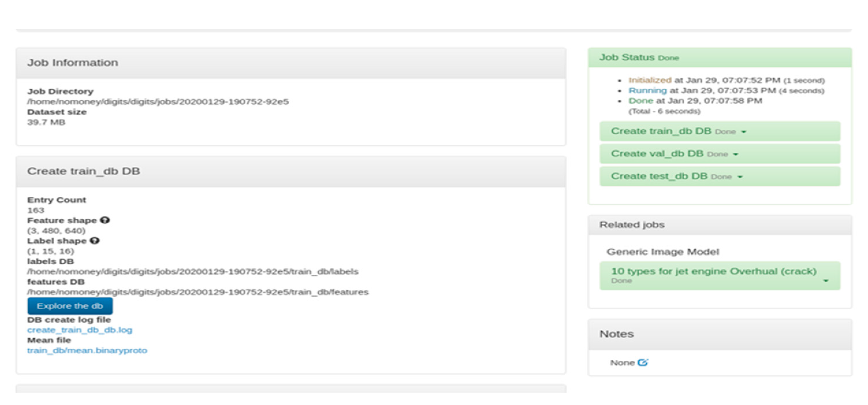Expand the Create test_db DB status dropdown
This screenshot has height=405, width=868.
click(x=740, y=177)
